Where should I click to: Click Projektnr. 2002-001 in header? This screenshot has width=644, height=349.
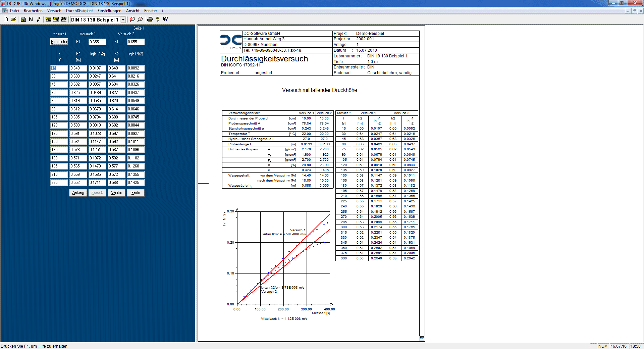354,39
